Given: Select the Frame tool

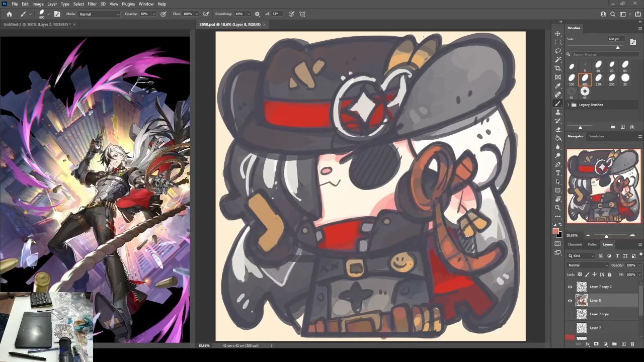Looking at the screenshot, I should 558,77.
